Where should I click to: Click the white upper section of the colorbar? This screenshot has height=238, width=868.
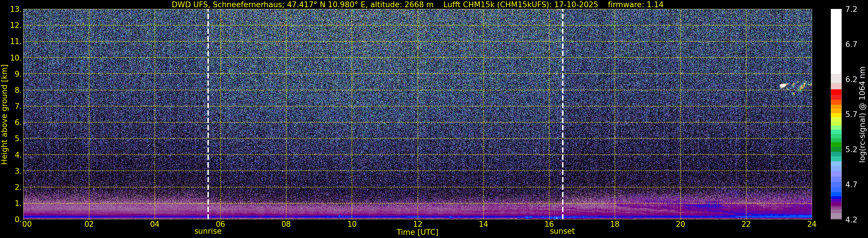[x=836, y=41]
